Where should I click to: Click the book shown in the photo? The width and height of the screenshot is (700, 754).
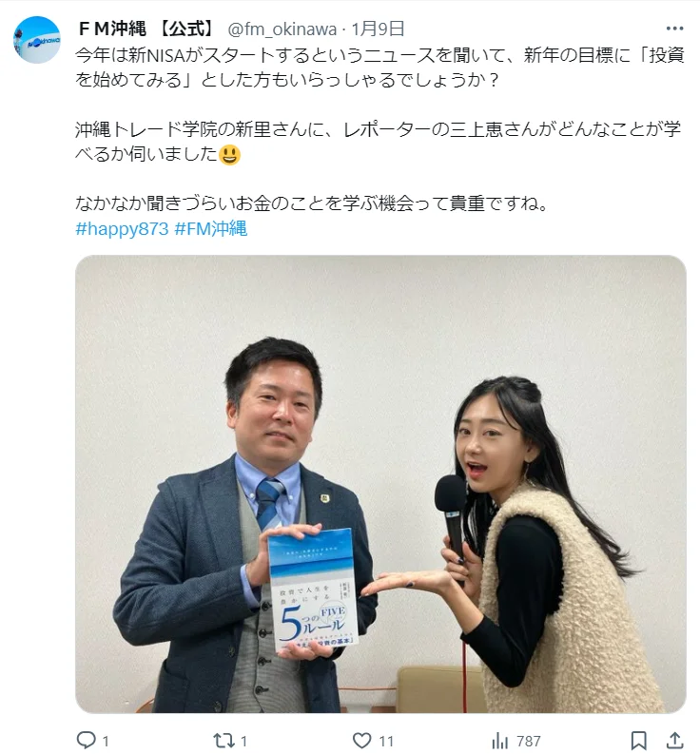(314, 590)
